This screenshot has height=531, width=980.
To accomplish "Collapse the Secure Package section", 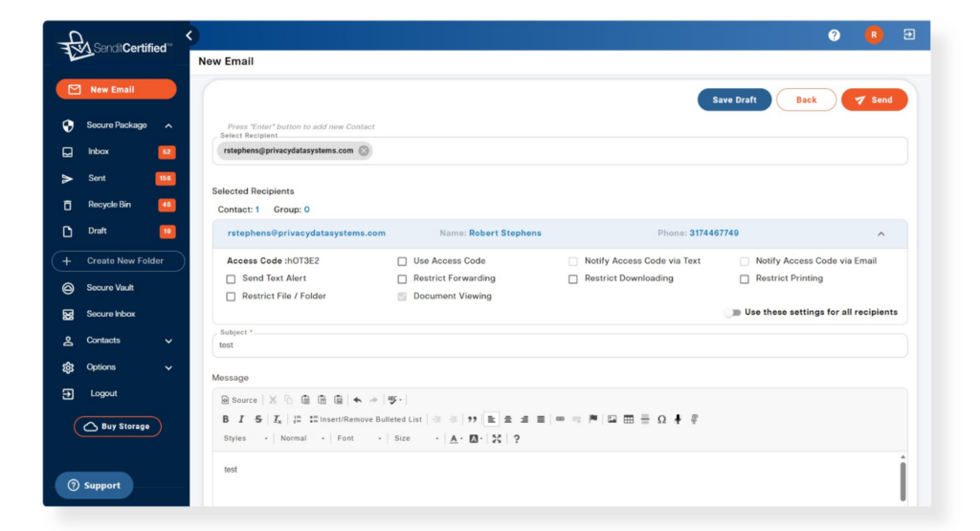I will pos(168,125).
